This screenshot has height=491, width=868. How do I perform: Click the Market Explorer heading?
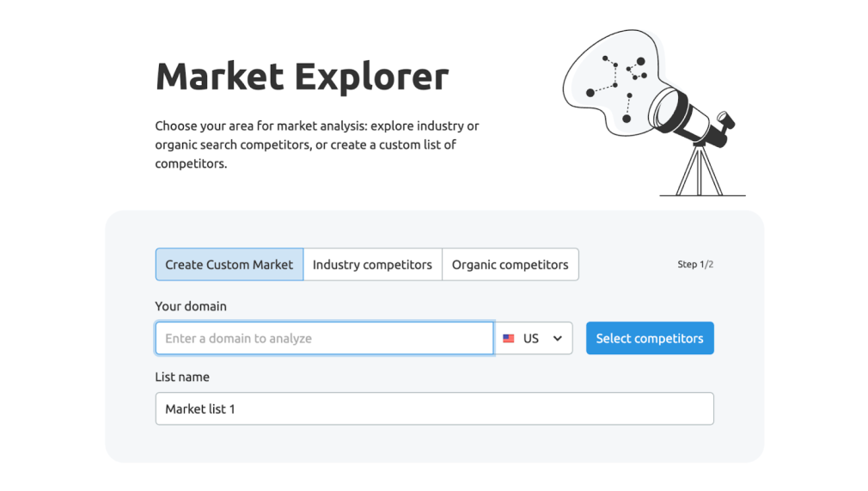click(303, 77)
